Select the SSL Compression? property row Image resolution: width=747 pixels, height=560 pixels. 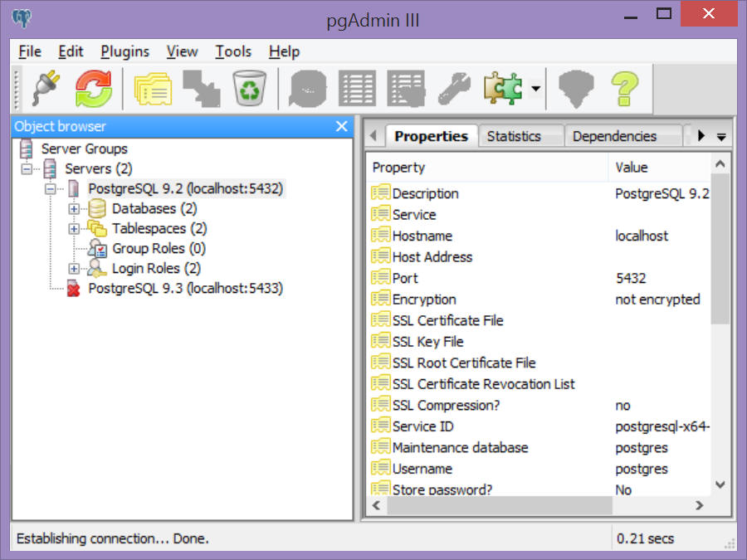coord(539,405)
